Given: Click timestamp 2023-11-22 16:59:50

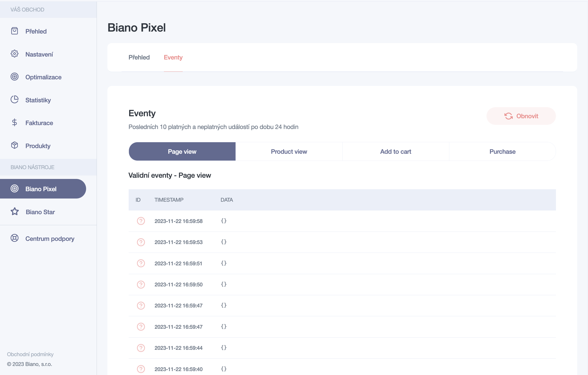Looking at the screenshot, I should pyautogui.click(x=178, y=284).
